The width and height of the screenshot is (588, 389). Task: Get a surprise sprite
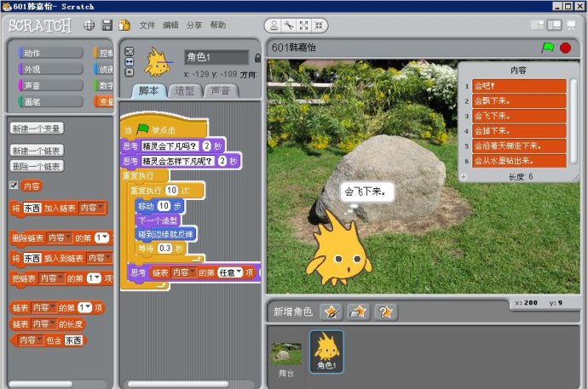pos(385,312)
